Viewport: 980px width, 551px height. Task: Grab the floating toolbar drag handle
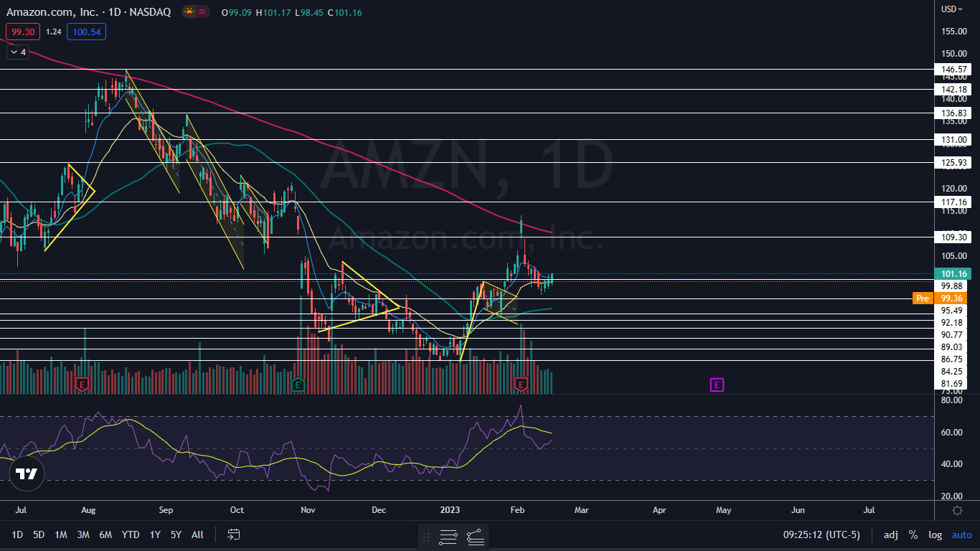point(426,537)
